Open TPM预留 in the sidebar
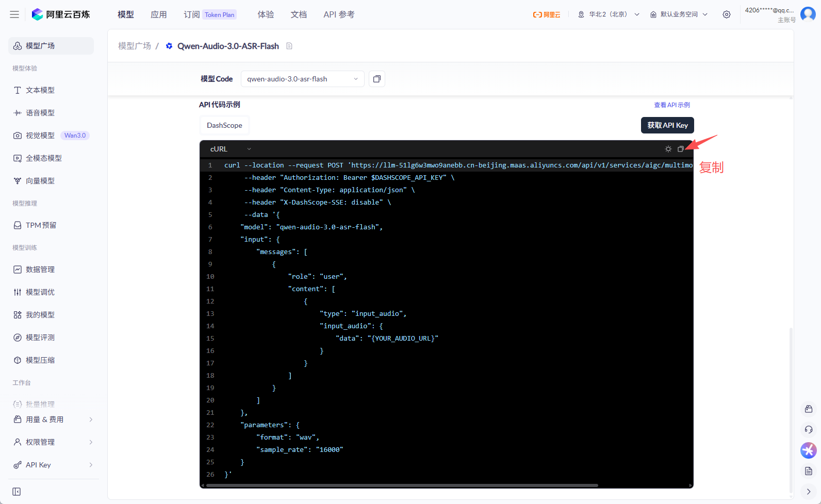 [x=51, y=225]
